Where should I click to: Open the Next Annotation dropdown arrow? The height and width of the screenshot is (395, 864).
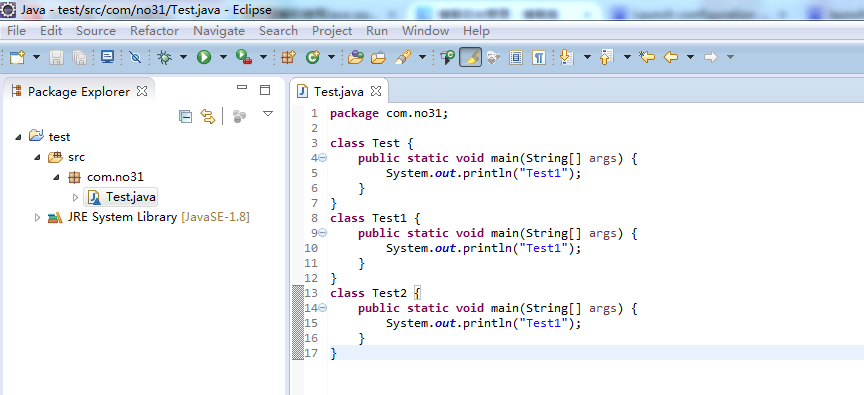coord(587,57)
